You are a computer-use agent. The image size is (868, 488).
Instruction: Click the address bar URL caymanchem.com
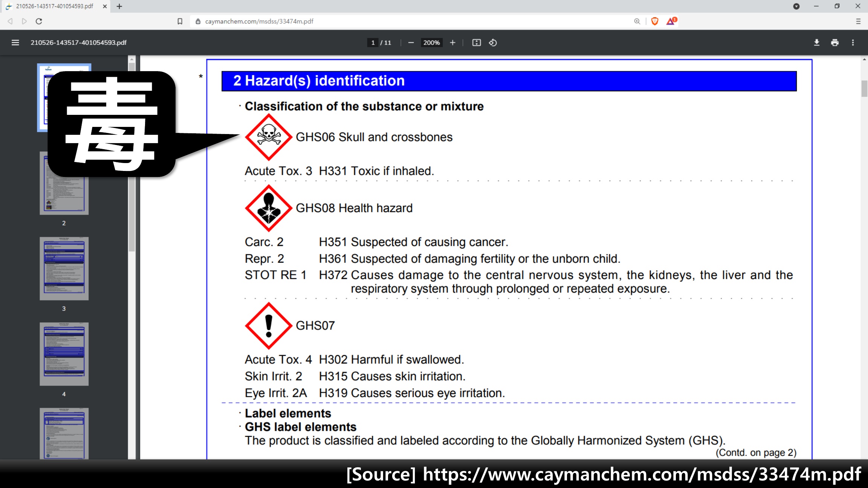[x=259, y=21]
